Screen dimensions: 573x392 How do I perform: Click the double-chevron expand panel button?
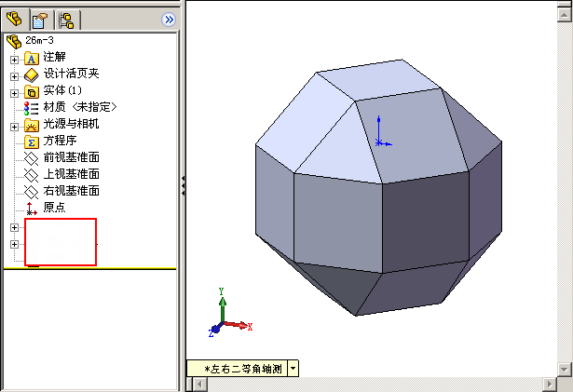click(169, 20)
